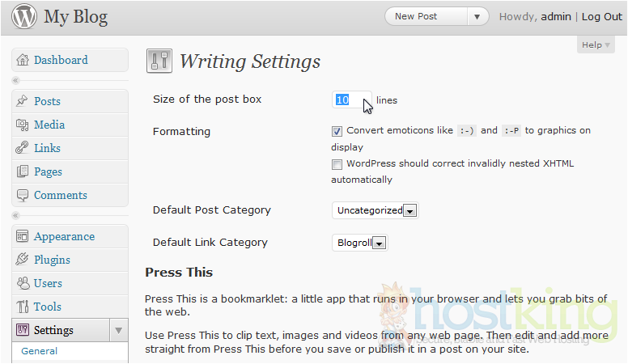
Task: Click the Media icon in sidebar
Action: tap(23, 125)
